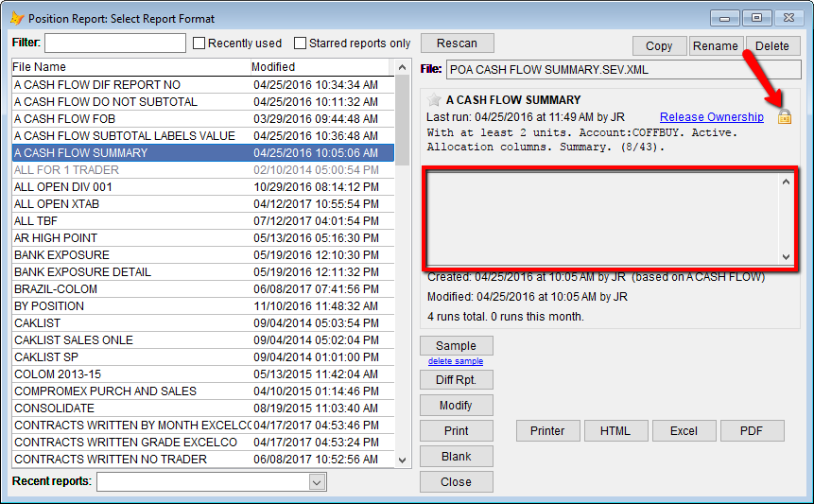The image size is (814, 504).
Task: Click the empty report notes text area
Action: tap(602, 219)
